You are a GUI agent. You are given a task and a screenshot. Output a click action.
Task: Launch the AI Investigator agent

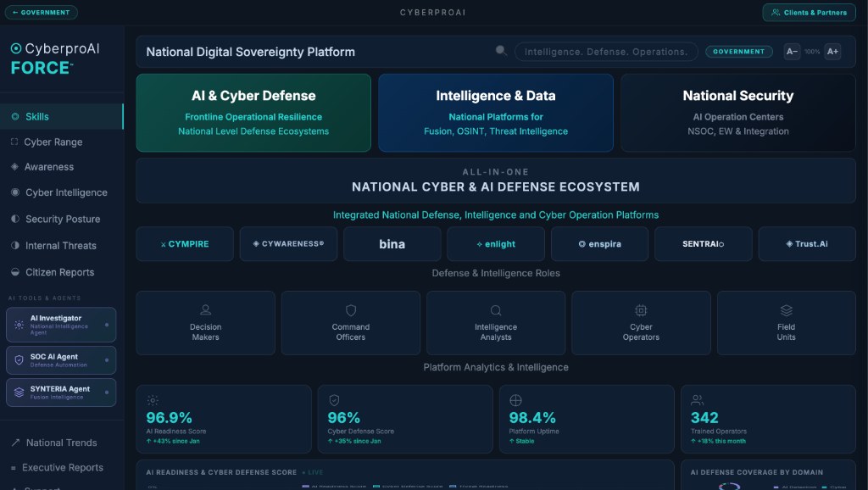(x=61, y=325)
